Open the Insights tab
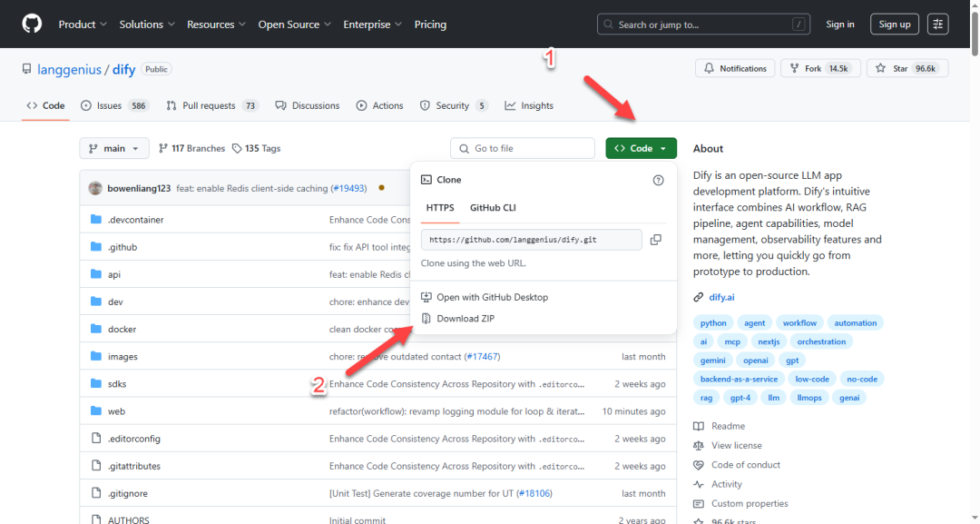Viewport: 980px width, 524px height. pyautogui.click(x=529, y=105)
